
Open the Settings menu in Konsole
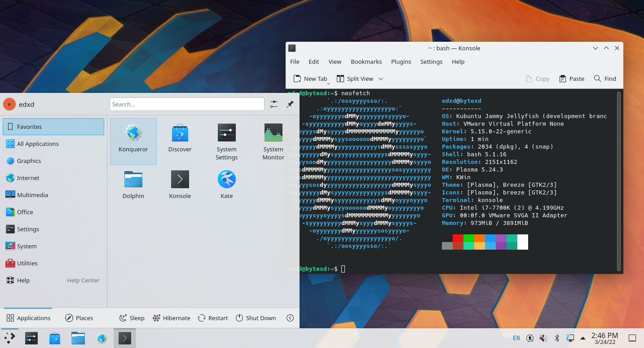tap(432, 62)
